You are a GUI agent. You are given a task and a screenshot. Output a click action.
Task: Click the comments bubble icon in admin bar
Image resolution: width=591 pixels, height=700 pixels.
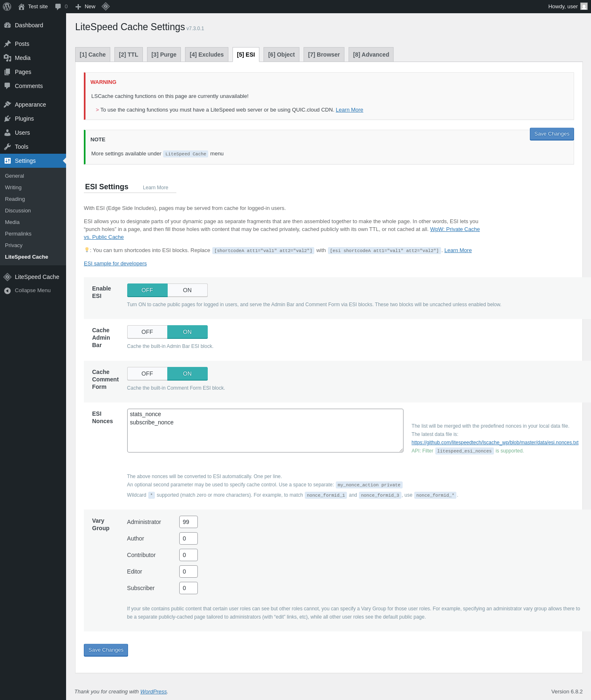tap(58, 7)
